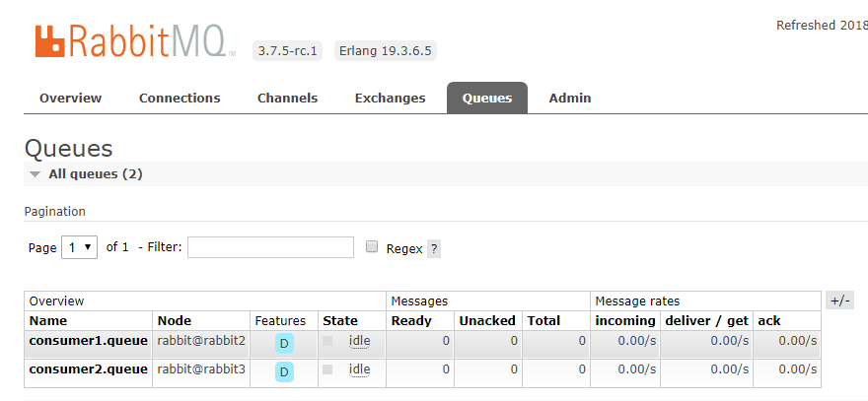Go to the Channels tab

tap(287, 99)
